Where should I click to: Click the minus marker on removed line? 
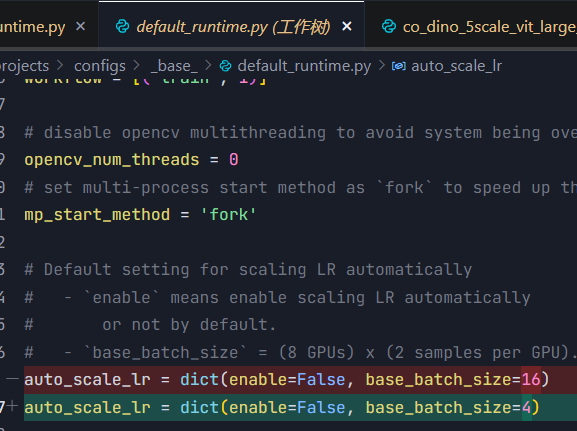pos(12,378)
